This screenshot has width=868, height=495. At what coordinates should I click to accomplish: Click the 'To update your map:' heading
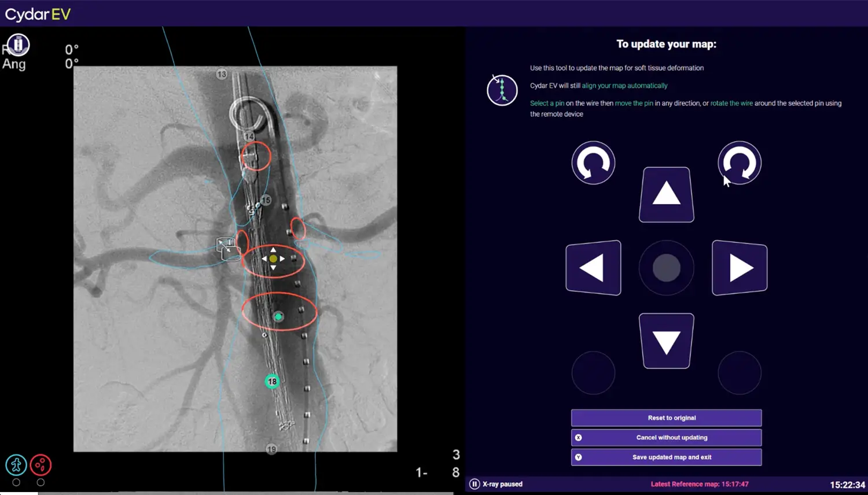coord(666,44)
